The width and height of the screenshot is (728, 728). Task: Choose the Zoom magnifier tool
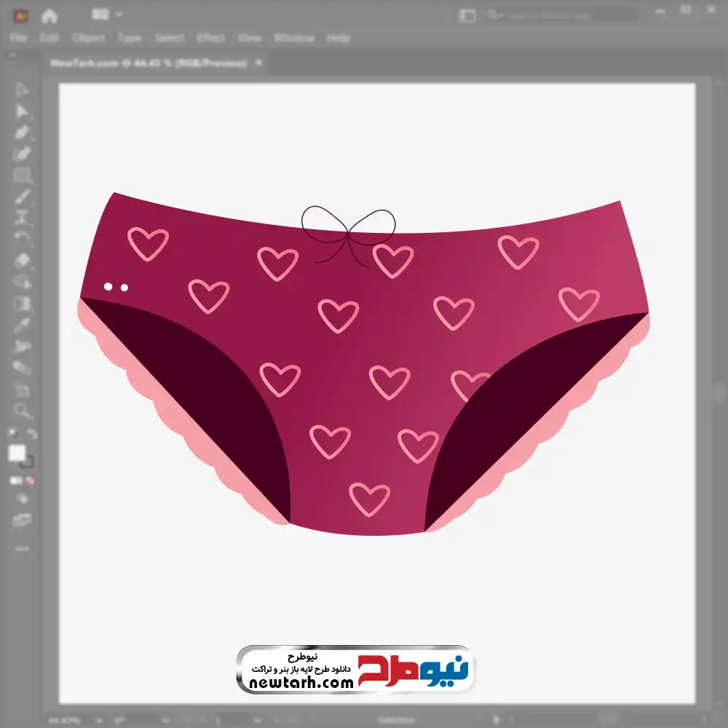tap(22, 411)
